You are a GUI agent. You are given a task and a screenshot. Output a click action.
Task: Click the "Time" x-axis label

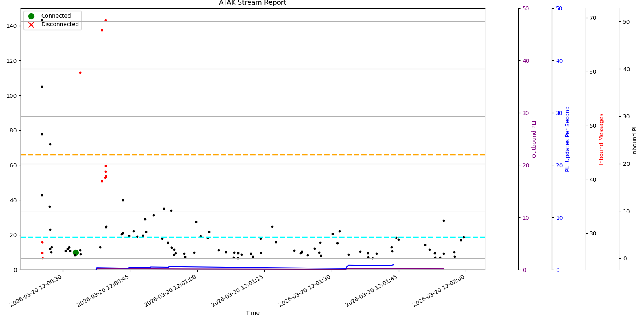(252, 313)
